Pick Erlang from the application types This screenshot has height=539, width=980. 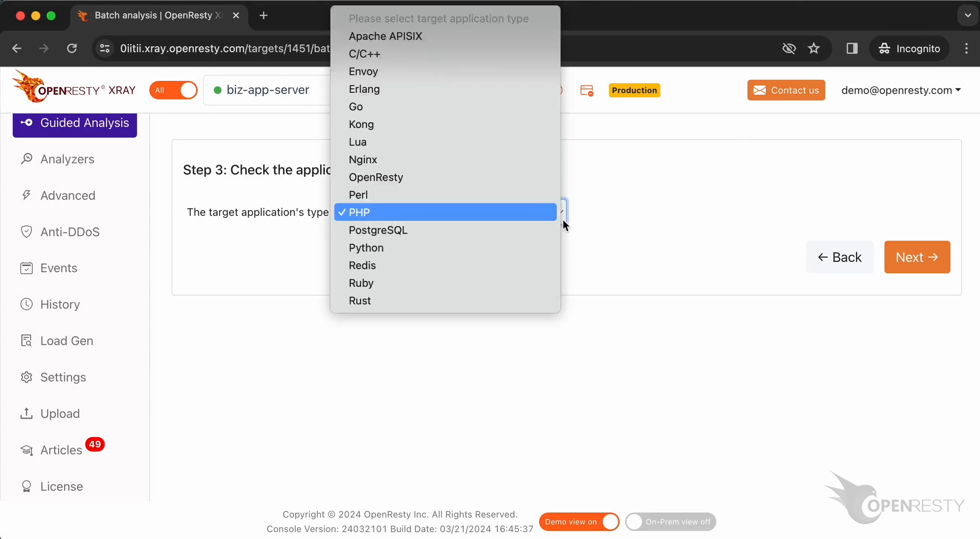click(445, 89)
